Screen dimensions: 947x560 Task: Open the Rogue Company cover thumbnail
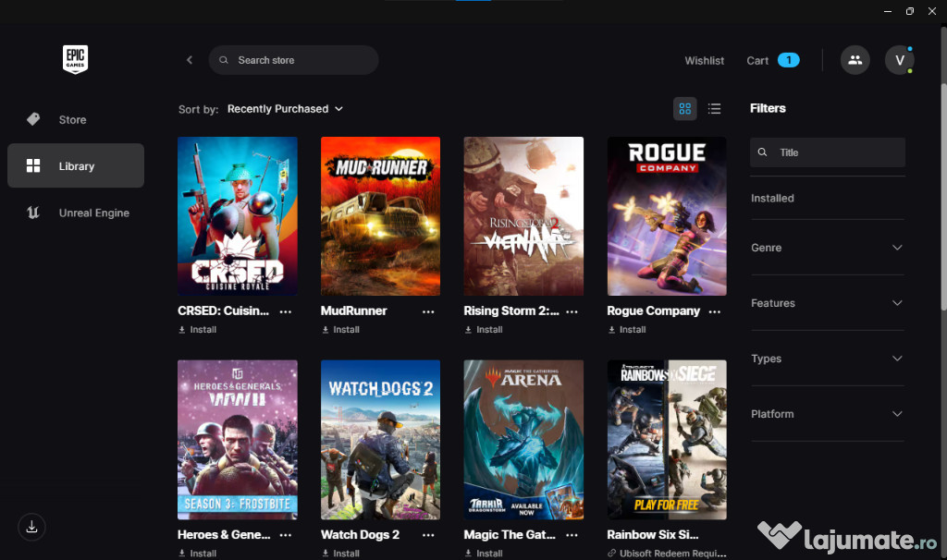[x=667, y=216]
